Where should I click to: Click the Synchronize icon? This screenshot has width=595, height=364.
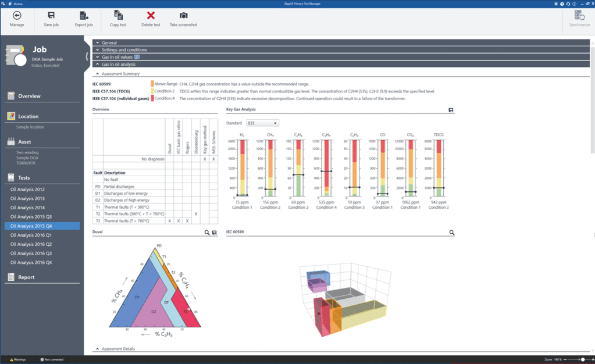coord(579,15)
